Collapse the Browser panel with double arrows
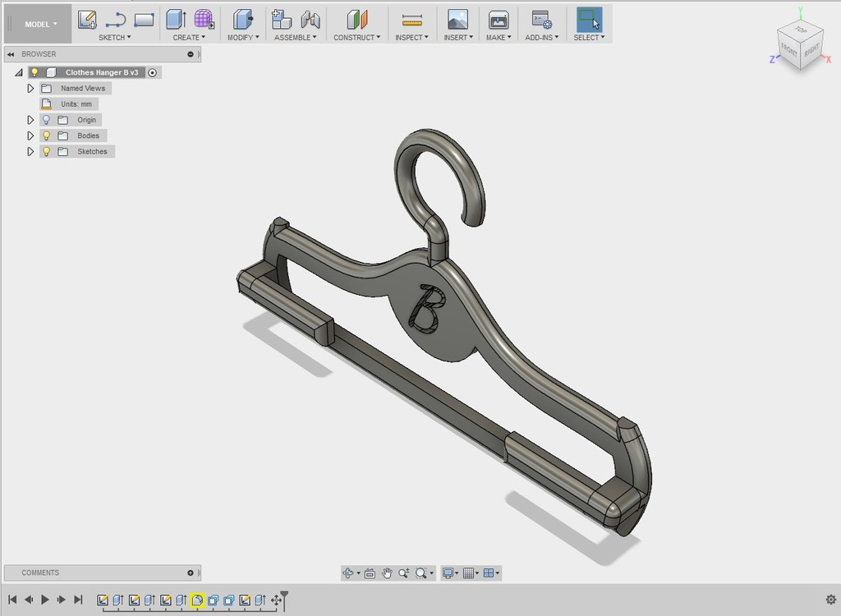This screenshot has height=616, width=841. (x=11, y=54)
